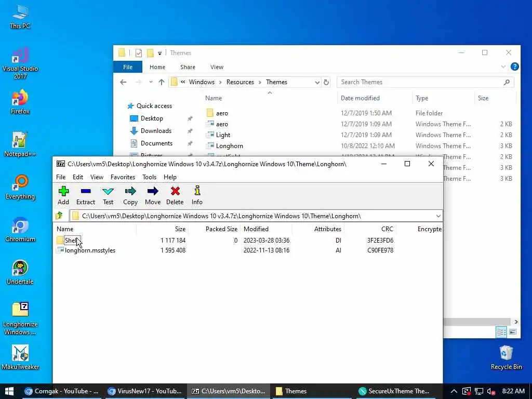
Task: Open the View ribbon tab in Explorer
Action: tap(217, 67)
